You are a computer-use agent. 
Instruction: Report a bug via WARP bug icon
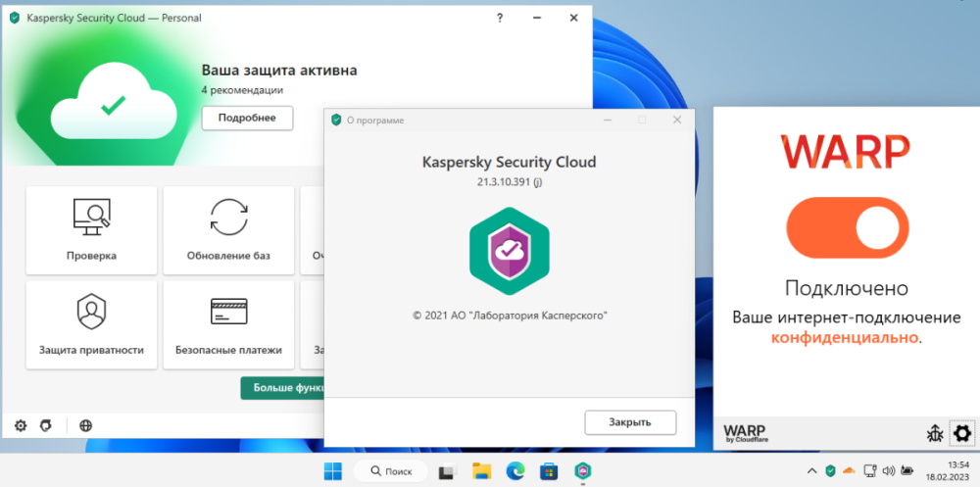[935, 432]
